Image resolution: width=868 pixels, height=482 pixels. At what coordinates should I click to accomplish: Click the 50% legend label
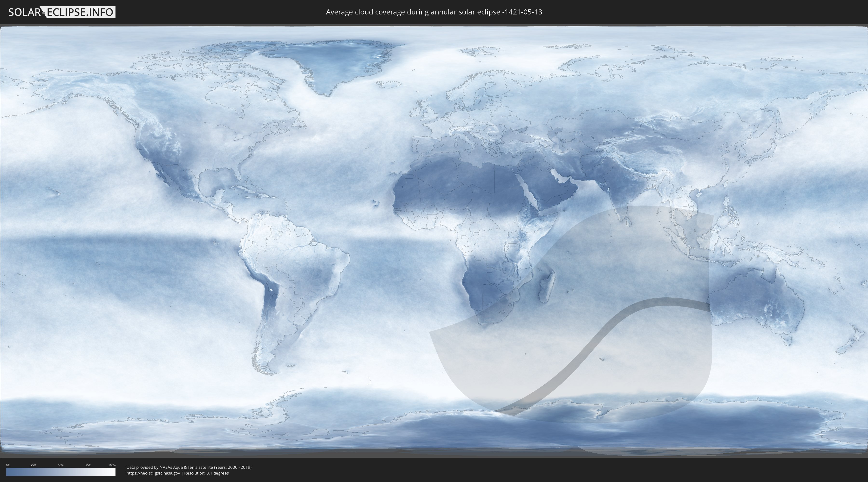61,465
